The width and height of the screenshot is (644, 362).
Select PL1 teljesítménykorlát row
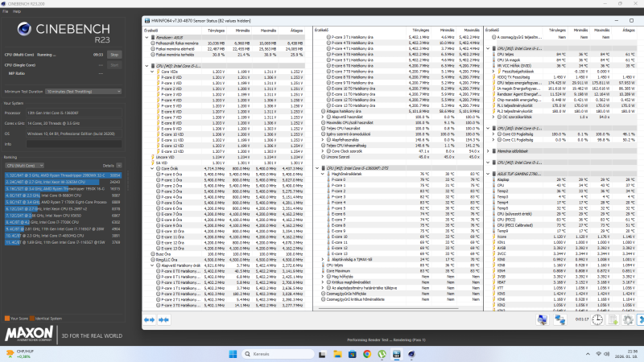tap(563, 105)
